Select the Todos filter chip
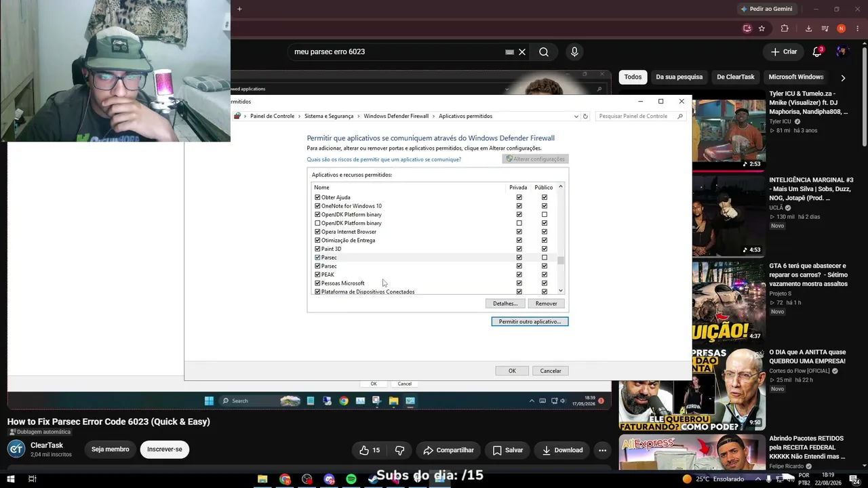Screen dimensions: 868x488 pyautogui.click(x=633, y=77)
